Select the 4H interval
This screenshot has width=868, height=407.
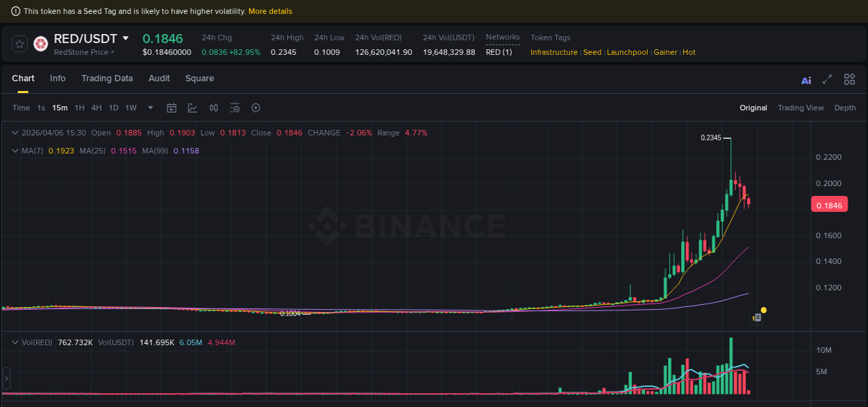[97, 108]
